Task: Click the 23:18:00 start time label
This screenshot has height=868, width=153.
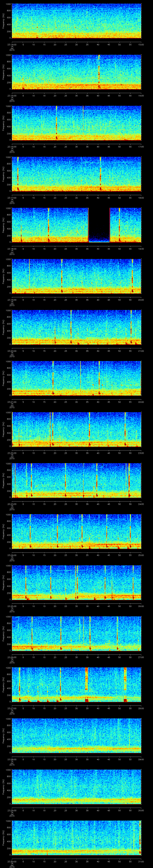Action: tap(12, 249)
